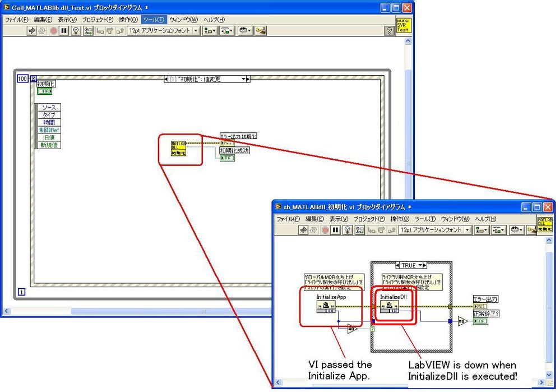
Task: Open 操作 menu in Call_MATLABlib.dll_Test.vi window
Action: (x=128, y=20)
